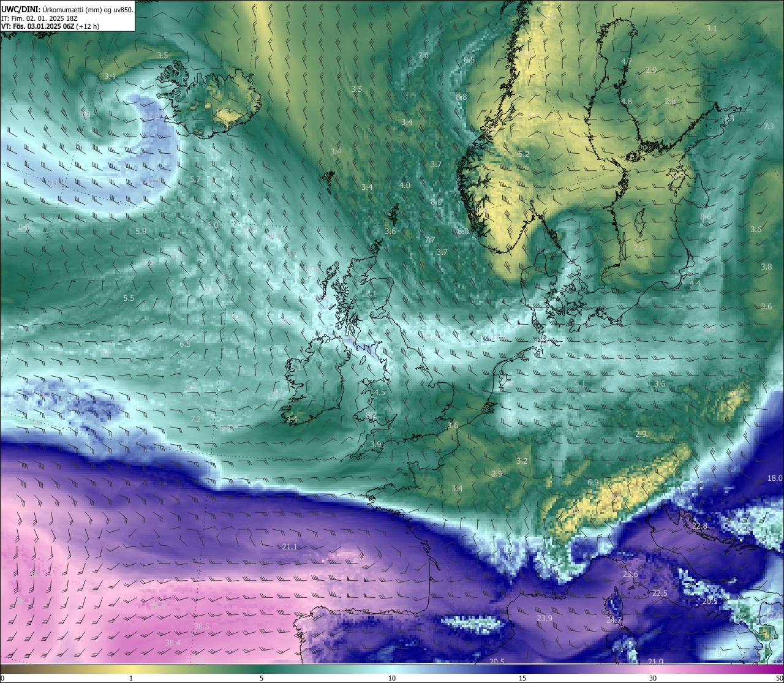Click the 4.7 value over northern Sweden

coord(626,62)
